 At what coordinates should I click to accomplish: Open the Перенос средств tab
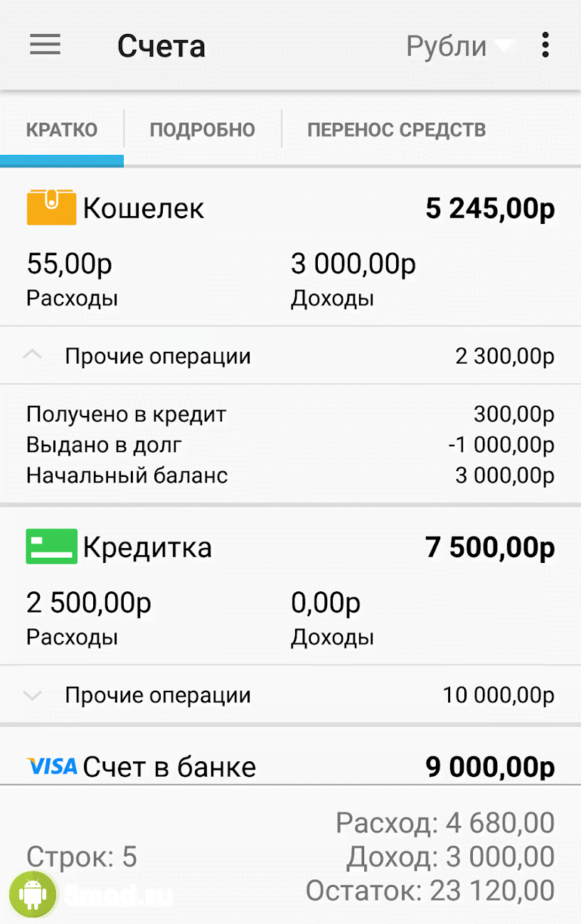pos(396,130)
